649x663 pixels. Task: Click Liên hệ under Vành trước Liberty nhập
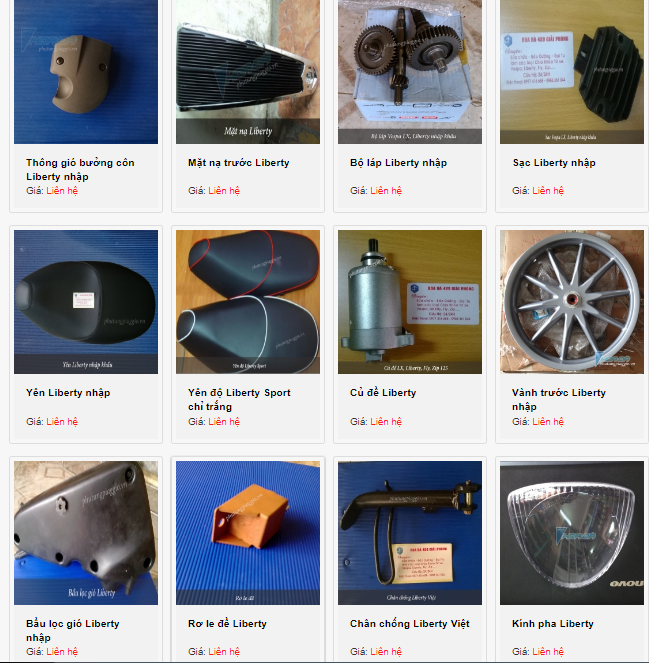[x=548, y=422]
